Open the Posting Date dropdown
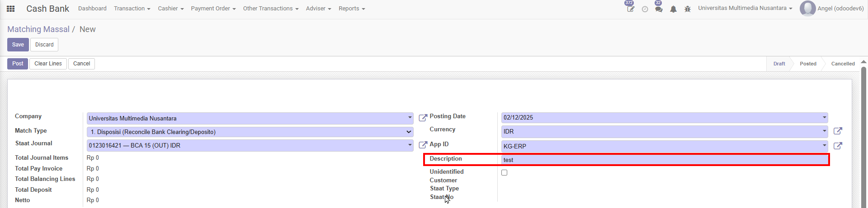The image size is (868, 208). 664,117
